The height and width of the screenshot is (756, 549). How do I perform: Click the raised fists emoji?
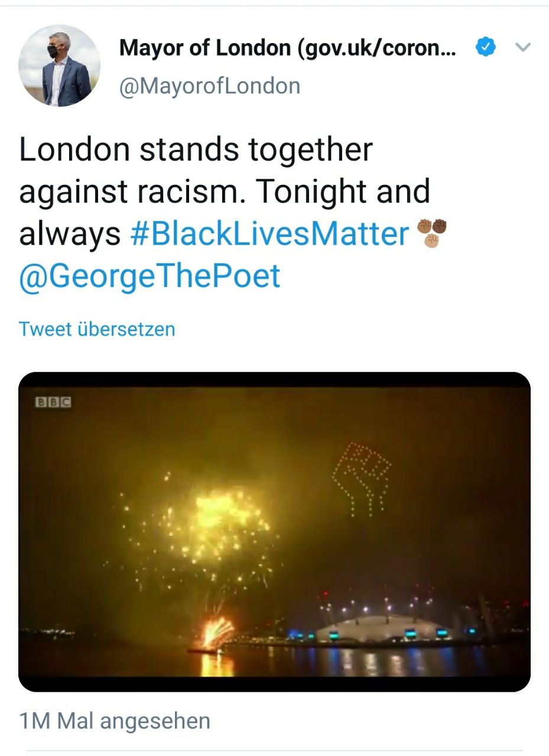click(x=432, y=232)
